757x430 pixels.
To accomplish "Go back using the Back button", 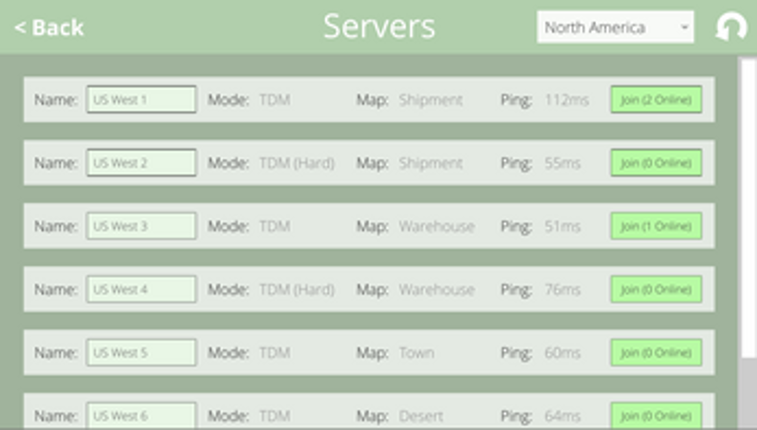I will click(49, 28).
